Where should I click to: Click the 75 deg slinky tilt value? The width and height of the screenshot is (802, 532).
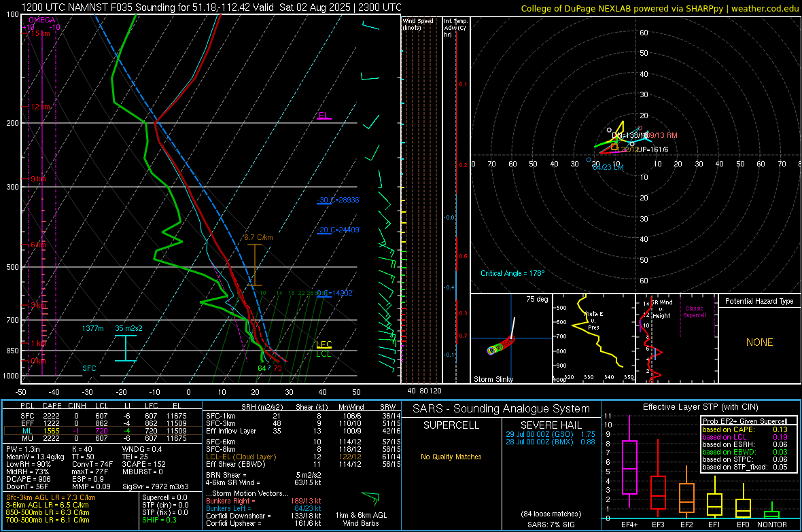point(537,299)
